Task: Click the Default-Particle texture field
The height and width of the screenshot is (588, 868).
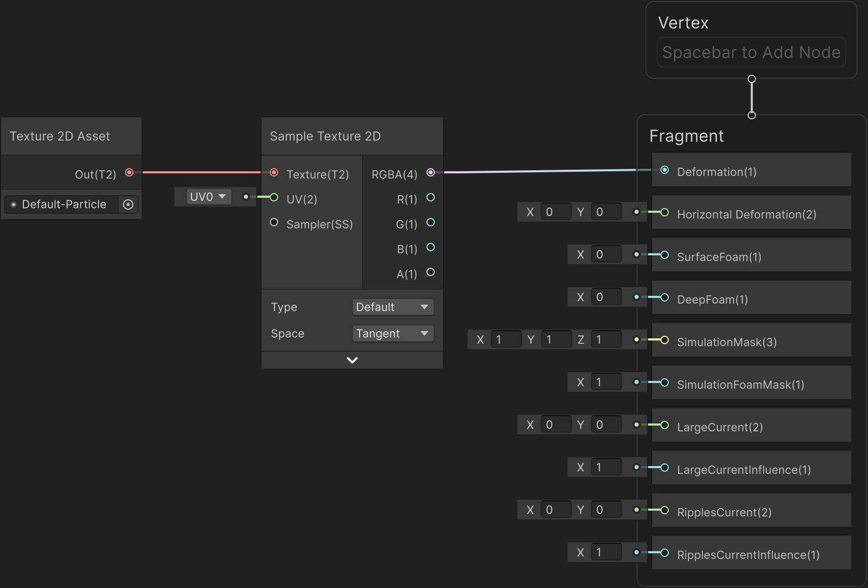Action: [64, 204]
